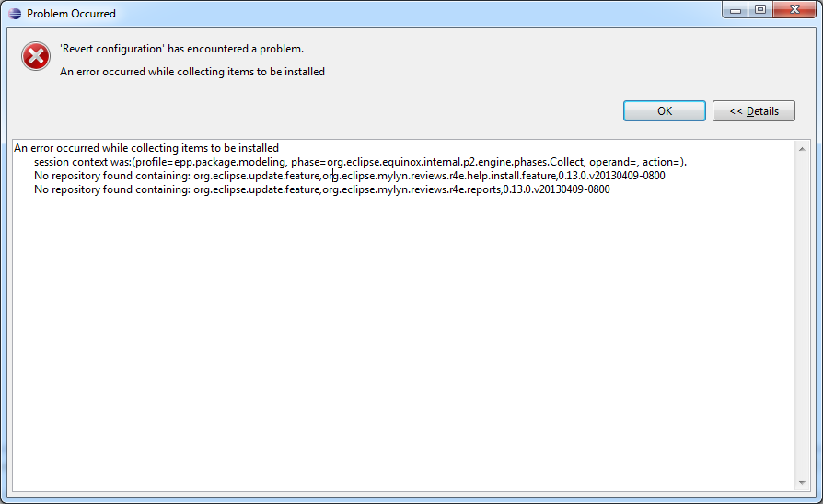Viewport: 823px width, 504px height.
Task: Click the details scrollbar up arrow
Action: pyautogui.click(x=802, y=150)
